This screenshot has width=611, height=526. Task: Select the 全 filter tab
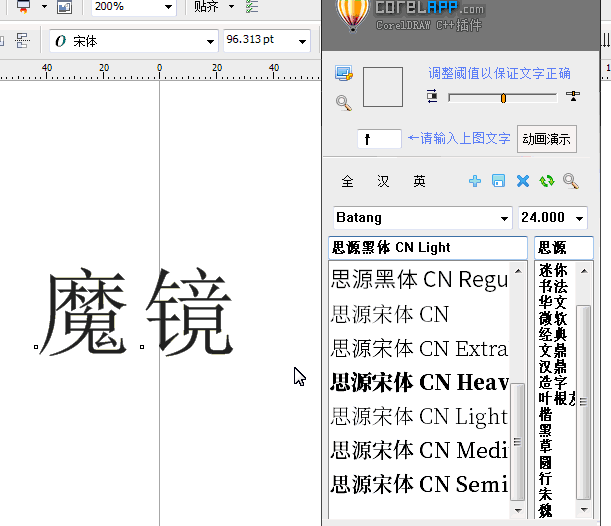(x=347, y=182)
